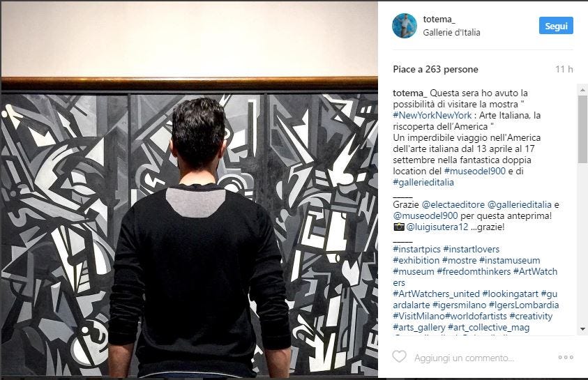This screenshot has width=588, height=380.
Task: Click totema_ username in the header
Action: coord(439,19)
